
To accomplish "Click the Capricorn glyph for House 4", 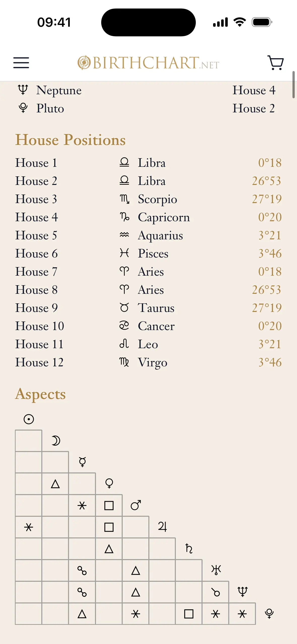I will (124, 217).
